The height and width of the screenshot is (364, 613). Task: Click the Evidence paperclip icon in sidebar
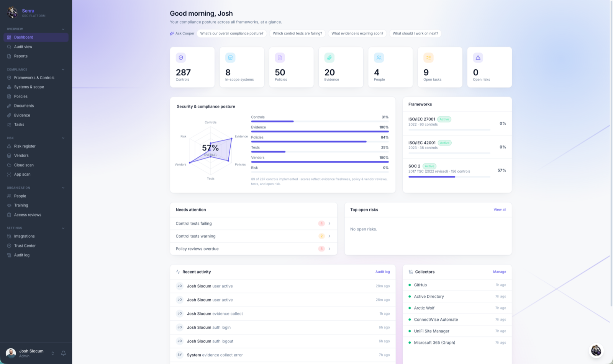(x=9, y=115)
